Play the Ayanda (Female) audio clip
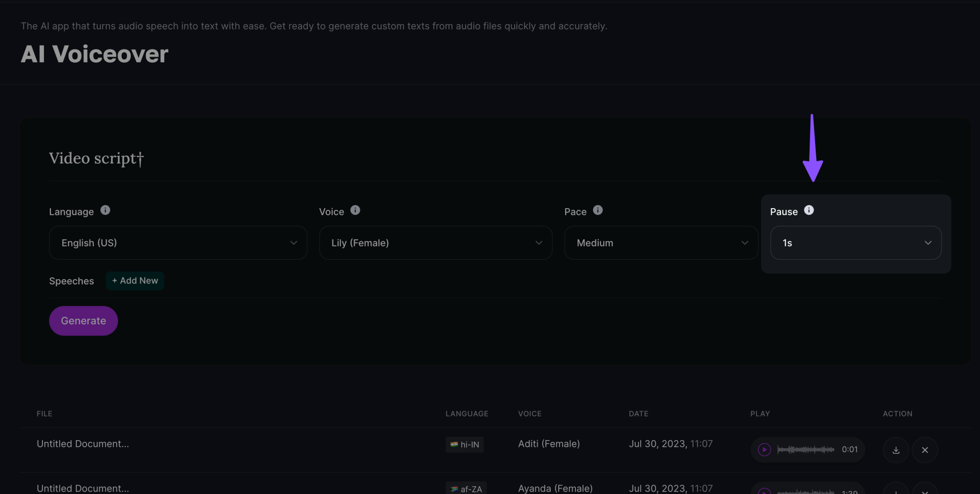980x494 pixels. coord(764,491)
